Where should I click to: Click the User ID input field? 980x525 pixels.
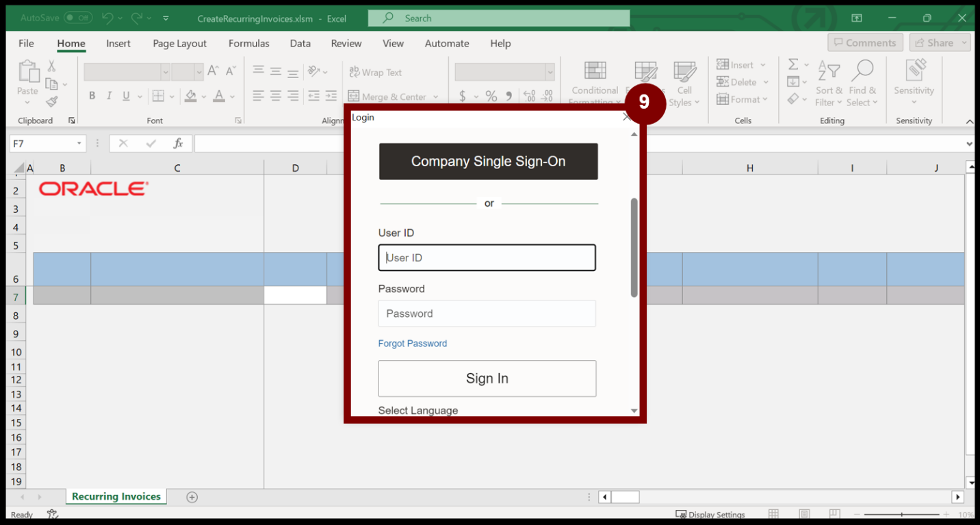click(487, 258)
